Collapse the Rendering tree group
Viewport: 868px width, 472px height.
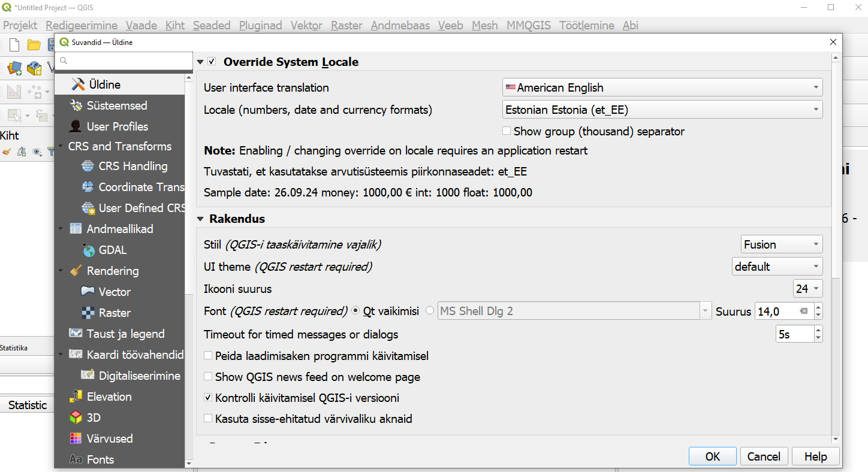coord(61,271)
